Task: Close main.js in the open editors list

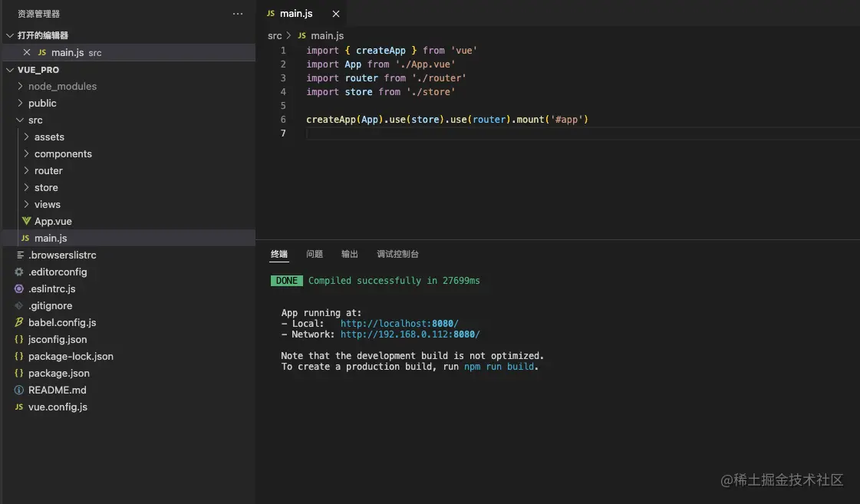Action: tap(26, 53)
